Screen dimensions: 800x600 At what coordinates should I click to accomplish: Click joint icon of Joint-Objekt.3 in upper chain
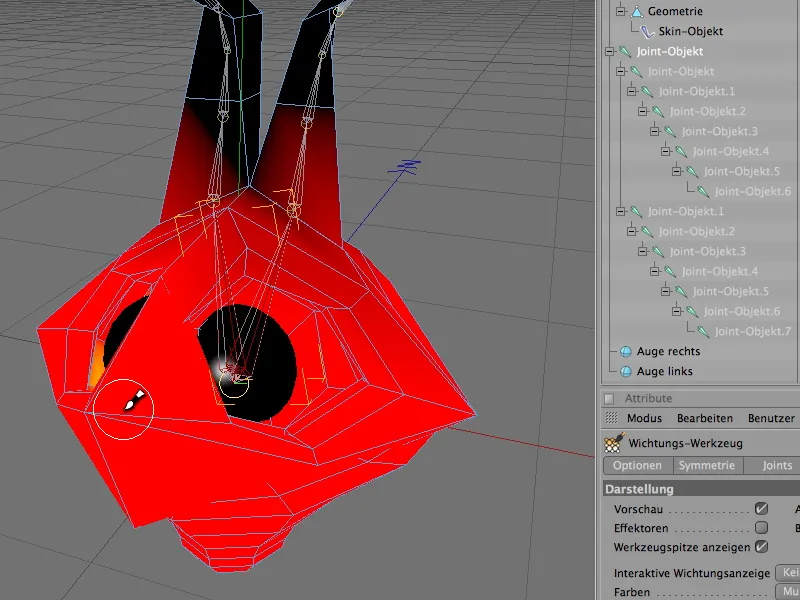pyautogui.click(x=670, y=132)
